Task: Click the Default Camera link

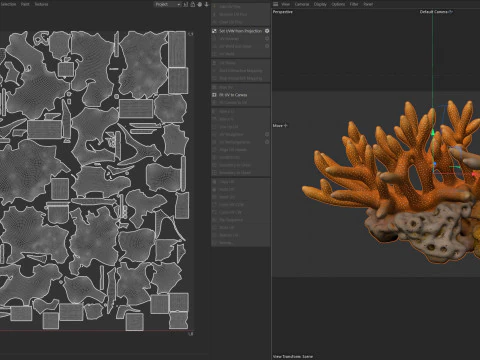Action: click(x=436, y=12)
